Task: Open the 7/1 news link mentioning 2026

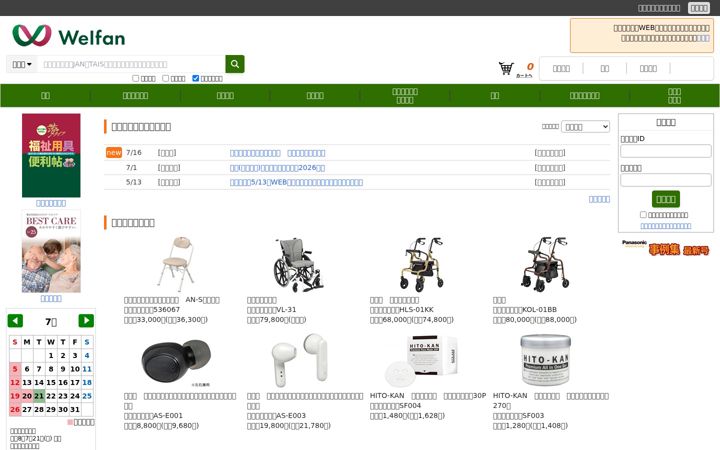Action: [x=277, y=168]
